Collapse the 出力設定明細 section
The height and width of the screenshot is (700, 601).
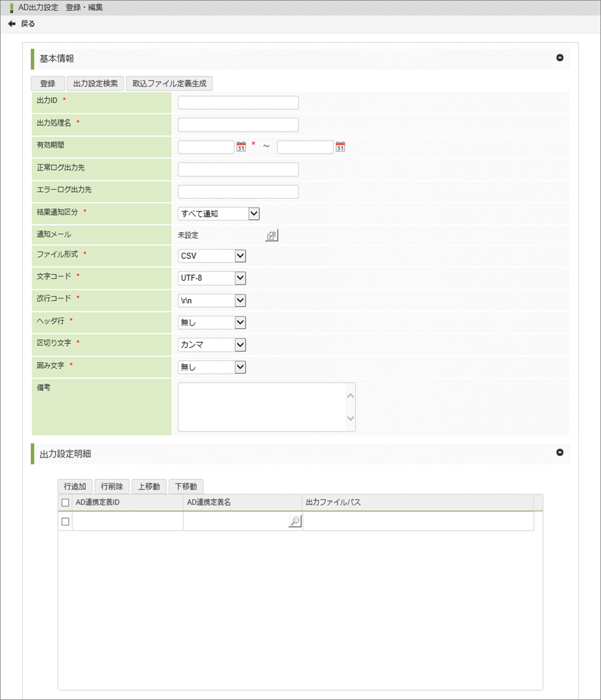(560, 453)
